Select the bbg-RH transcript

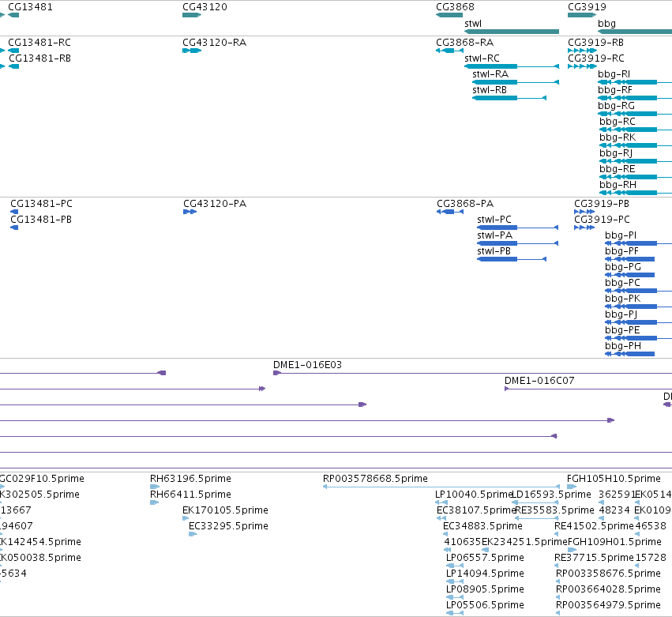pyautogui.click(x=618, y=185)
